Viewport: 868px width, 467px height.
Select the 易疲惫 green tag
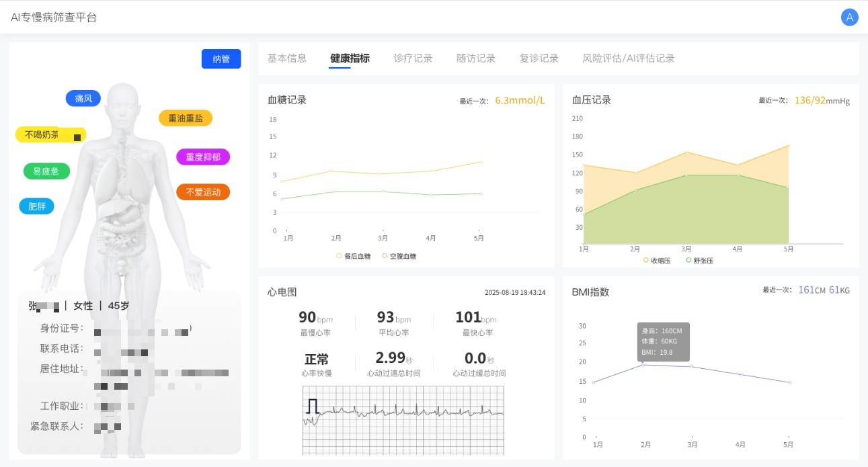click(x=46, y=171)
